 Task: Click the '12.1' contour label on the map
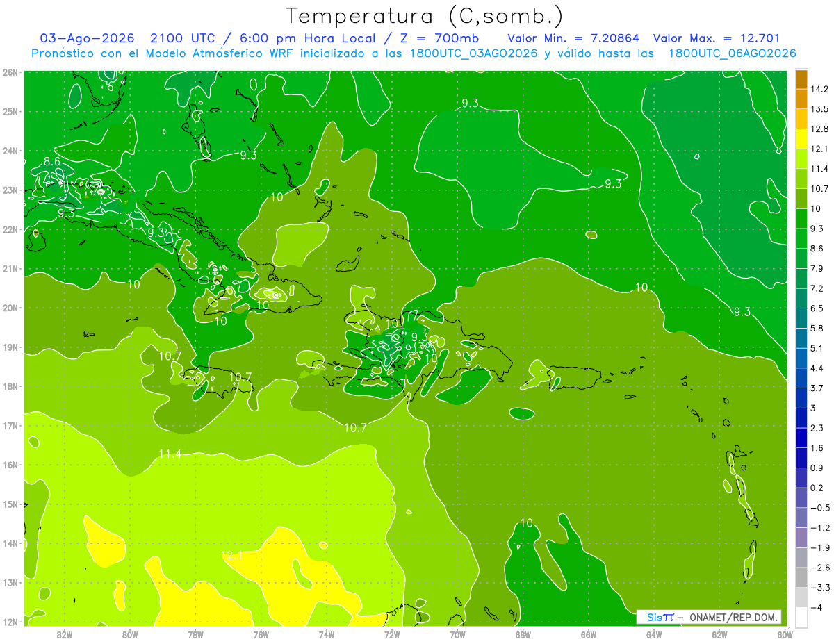click(231, 555)
